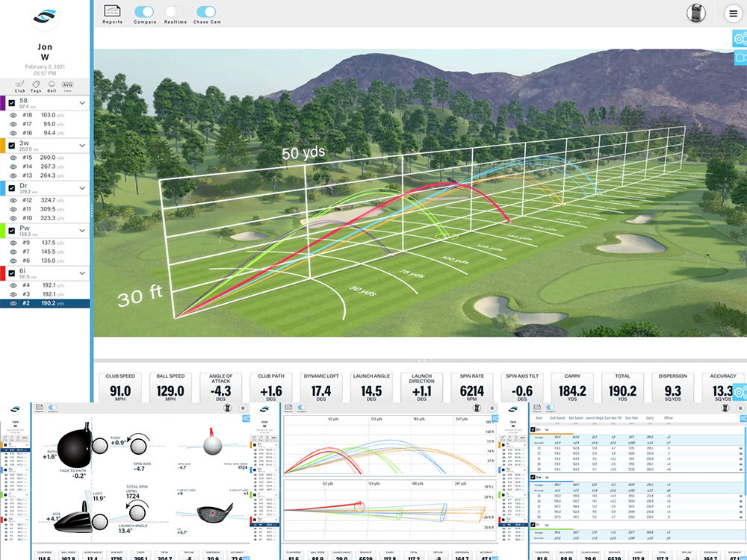Turn off the Chase Cam switch
The image size is (747, 560).
(205, 12)
